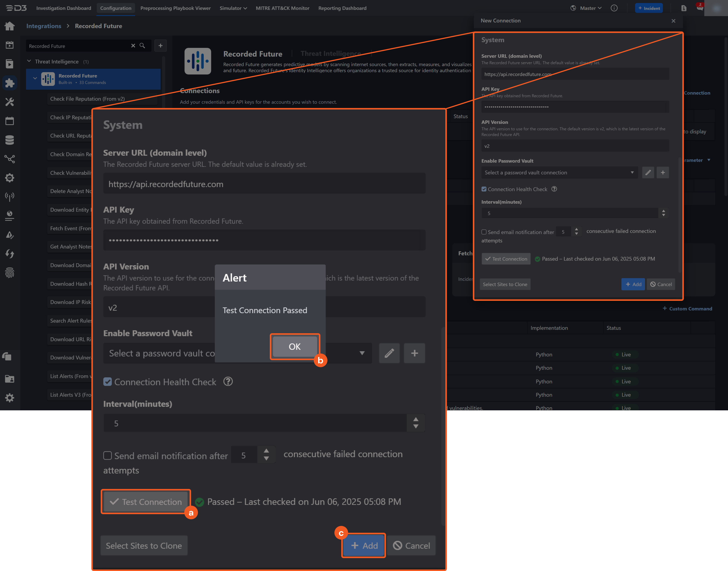This screenshot has height=571, width=728.
Task: Open the integrations puzzle piece icon
Action: (x=10, y=83)
